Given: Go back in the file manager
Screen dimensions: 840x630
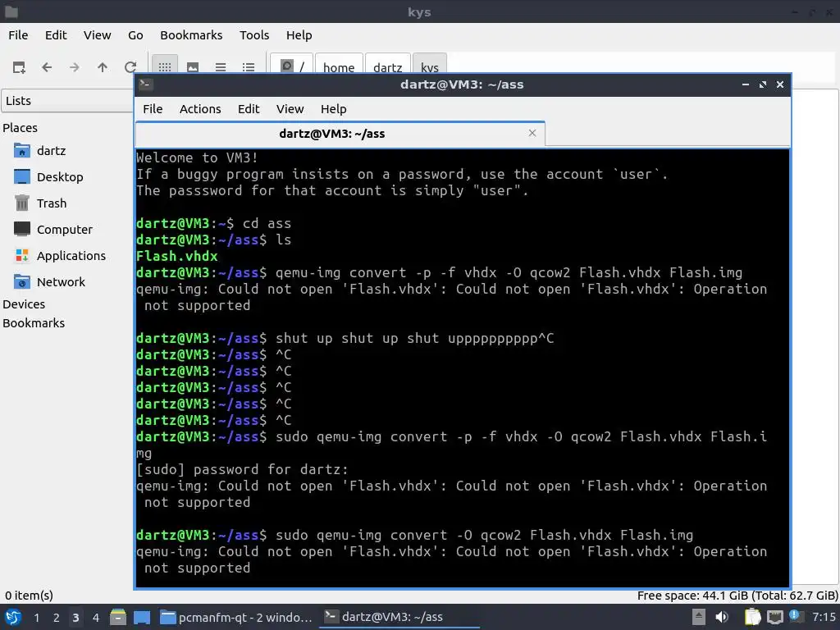Looking at the screenshot, I should click(47, 67).
